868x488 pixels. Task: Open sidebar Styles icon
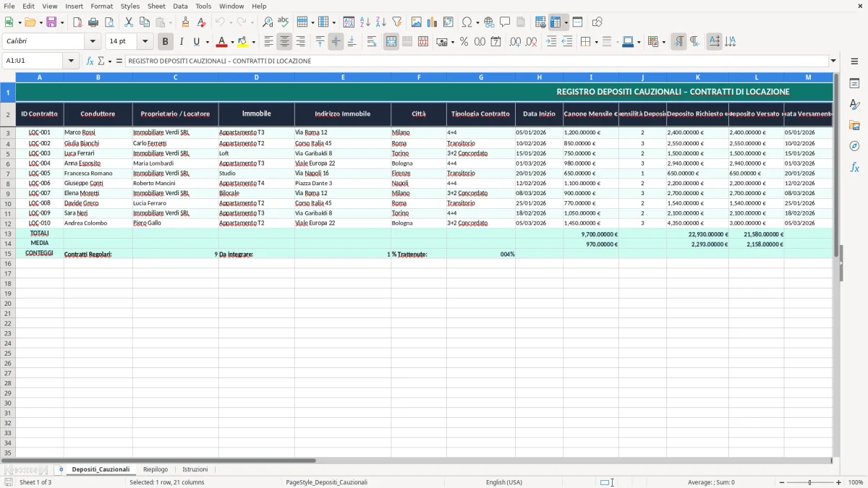[854, 104]
